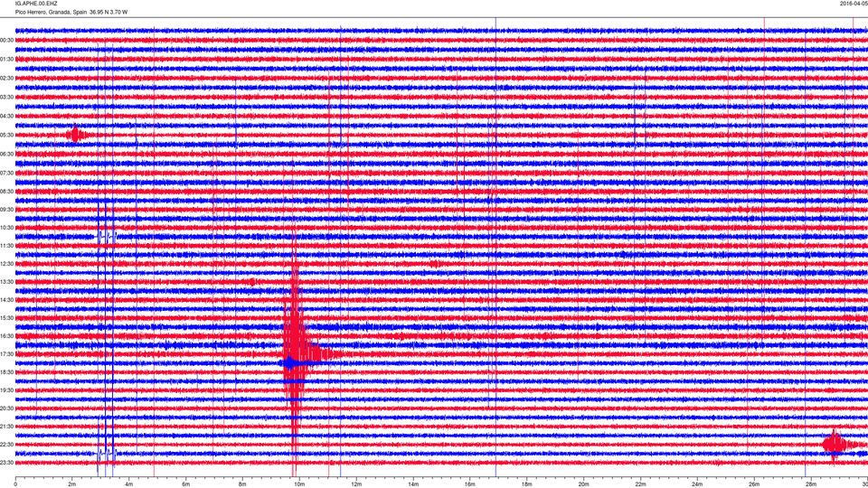Click the 18m axis tick label

point(527,484)
